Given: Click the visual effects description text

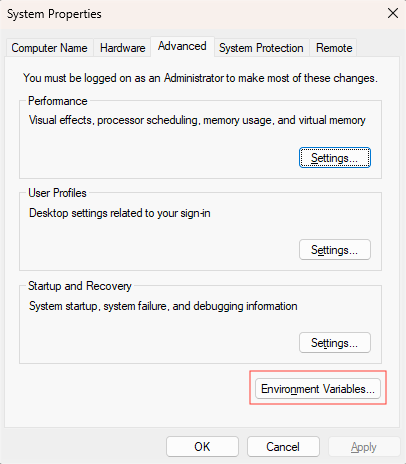Looking at the screenshot, I should pyautogui.click(x=197, y=120).
